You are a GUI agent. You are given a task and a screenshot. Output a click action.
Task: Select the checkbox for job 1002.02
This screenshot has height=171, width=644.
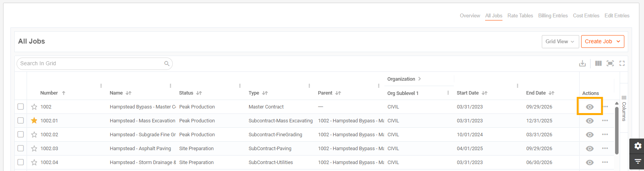tap(20, 135)
